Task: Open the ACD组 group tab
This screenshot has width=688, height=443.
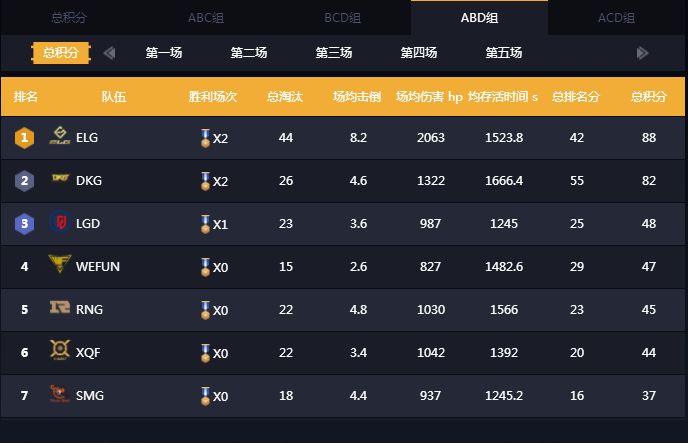Action: point(616,18)
